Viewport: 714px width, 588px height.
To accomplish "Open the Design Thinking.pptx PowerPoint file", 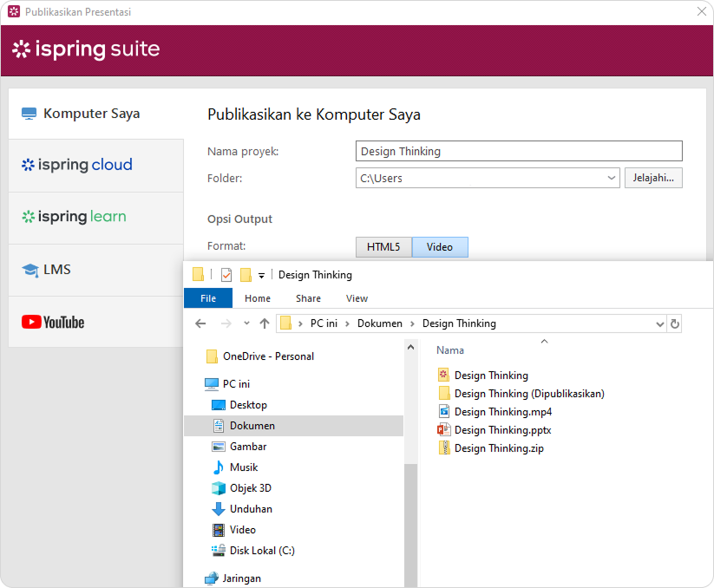I will 502,430.
